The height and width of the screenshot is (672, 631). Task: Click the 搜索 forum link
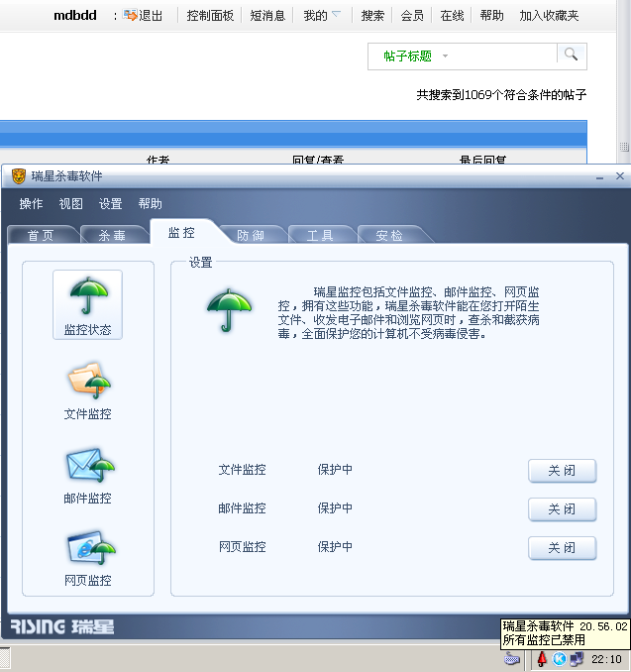click(372, 16)
